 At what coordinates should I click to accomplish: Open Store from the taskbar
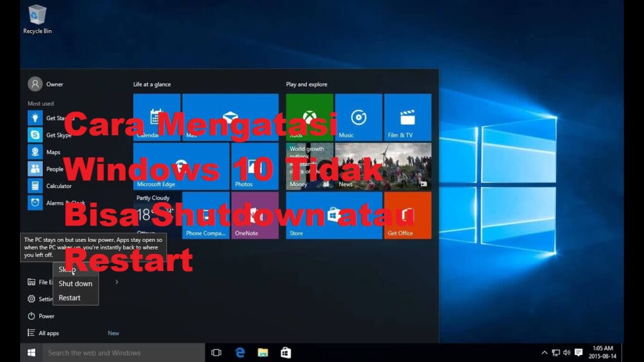[286, 353]
